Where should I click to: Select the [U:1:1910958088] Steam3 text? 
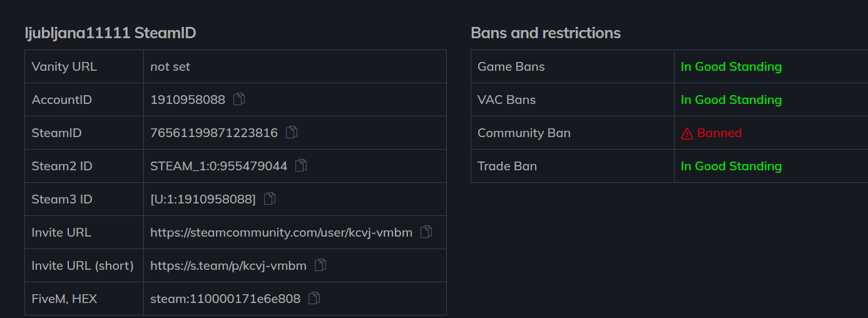click(203, 199)
